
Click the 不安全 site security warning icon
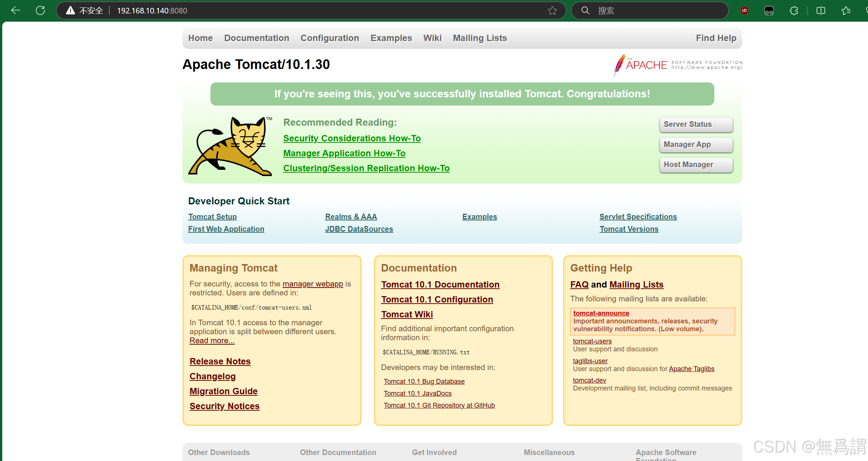pos(70,10)
